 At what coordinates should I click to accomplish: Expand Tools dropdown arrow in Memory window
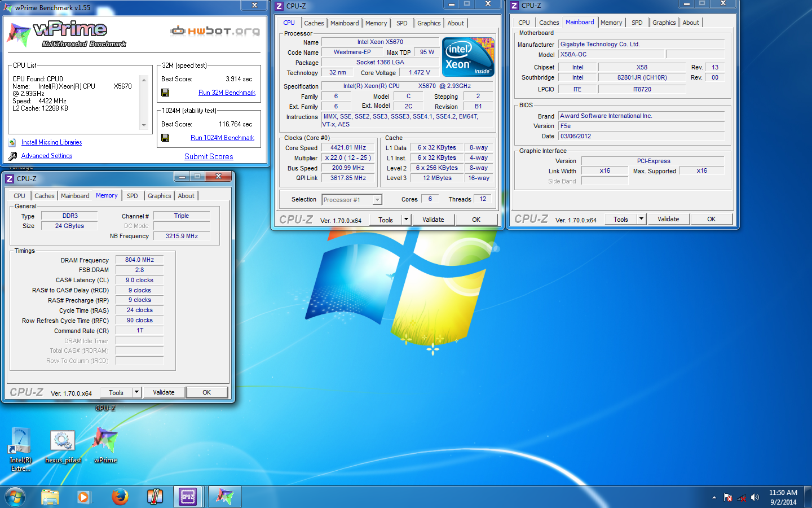[x=136, y=392]
